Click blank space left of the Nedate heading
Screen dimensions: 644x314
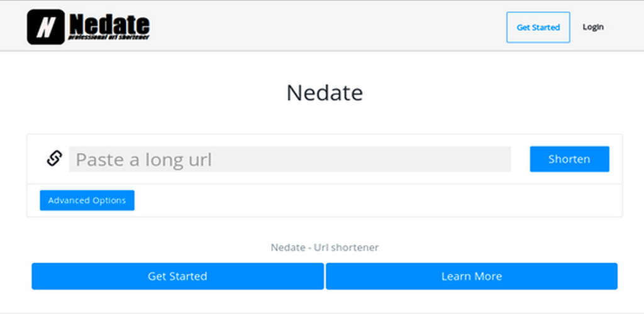tap(157, 93)
